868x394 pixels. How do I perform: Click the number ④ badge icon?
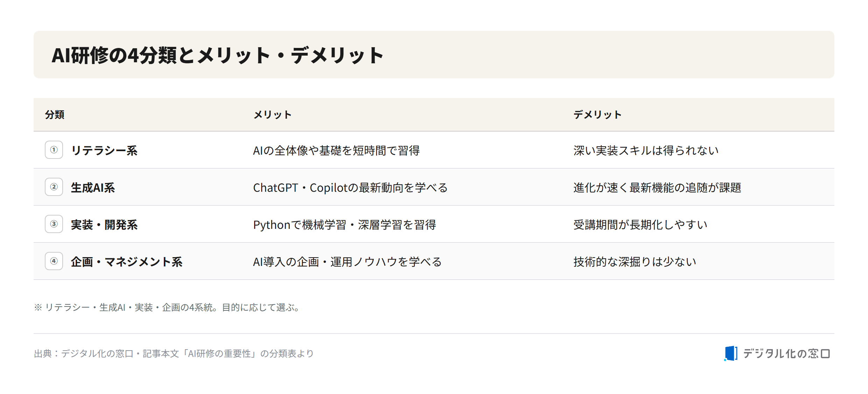click(x=54, y=261)
